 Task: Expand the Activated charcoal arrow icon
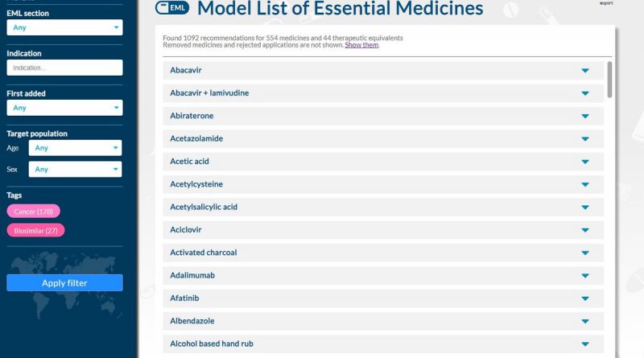coord(585,253)
